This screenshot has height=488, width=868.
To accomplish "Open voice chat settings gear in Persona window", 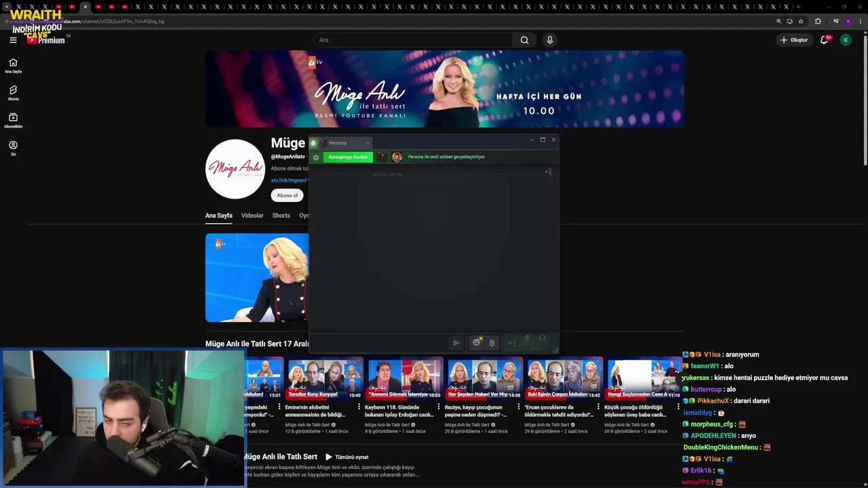I will 315,157.
